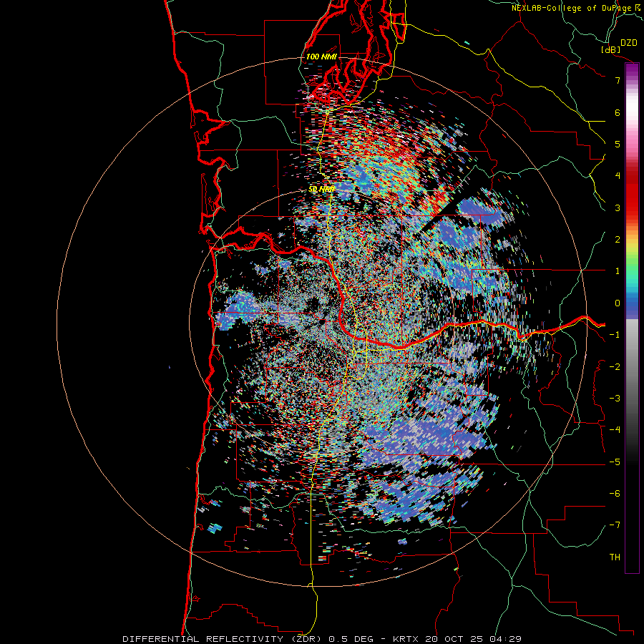
Task: Click the -5 value on the dB scale
Action: 615,462
